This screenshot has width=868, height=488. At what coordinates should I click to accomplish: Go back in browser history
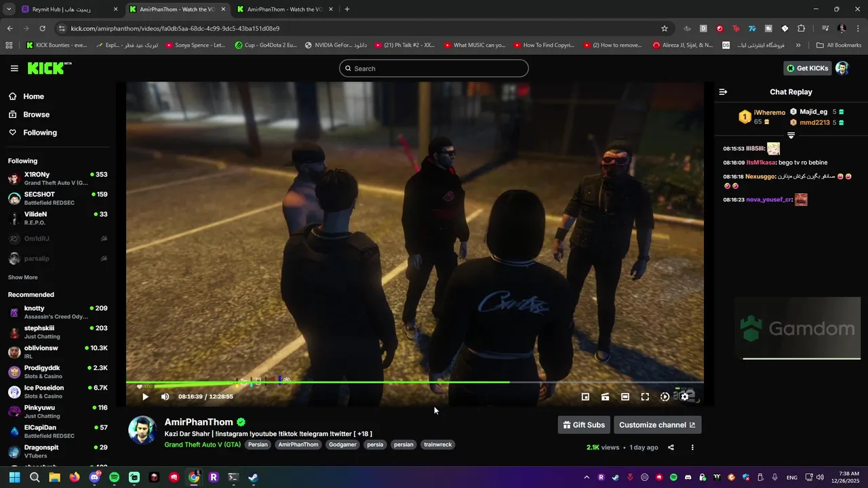(x=9, y=28)
